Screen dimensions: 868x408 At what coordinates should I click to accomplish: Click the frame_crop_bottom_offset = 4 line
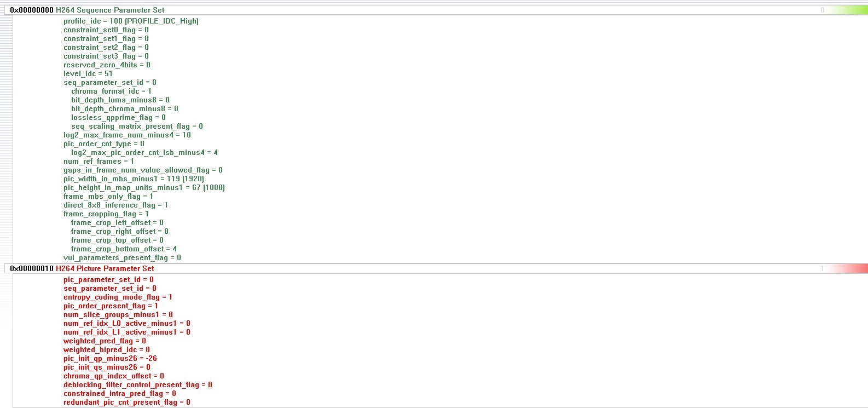coord(124,249)
